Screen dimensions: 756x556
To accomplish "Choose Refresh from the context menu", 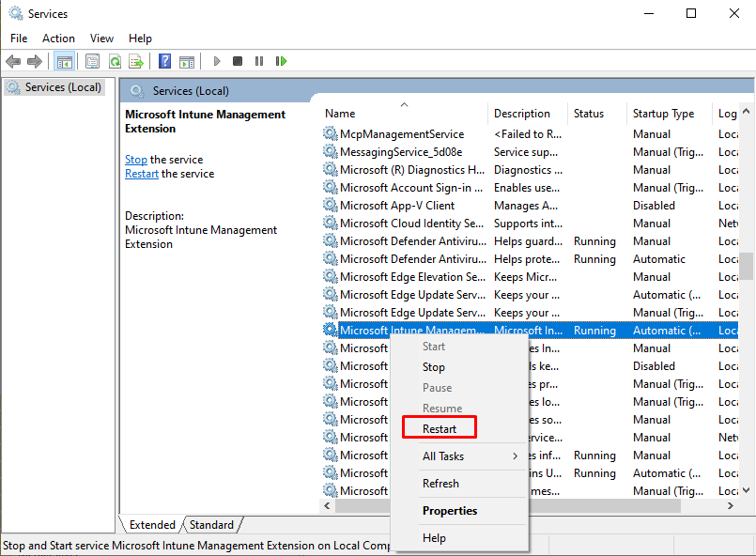I will point(459,483).
